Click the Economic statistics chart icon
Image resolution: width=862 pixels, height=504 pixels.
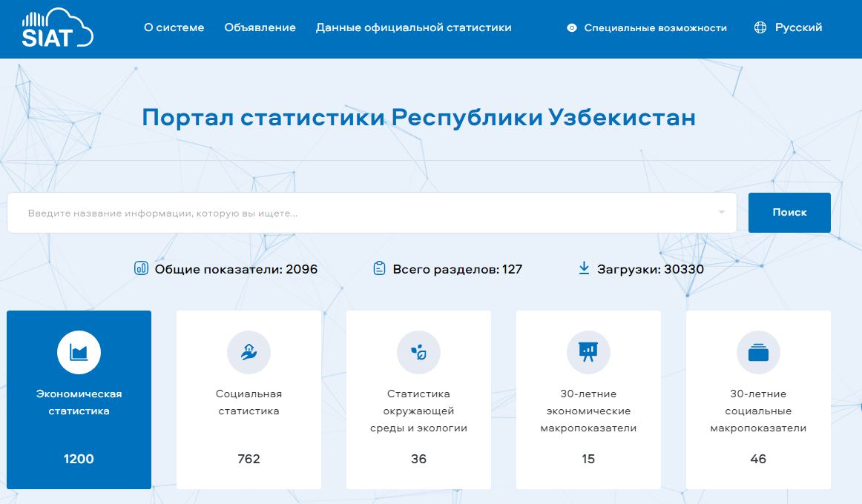79,352
